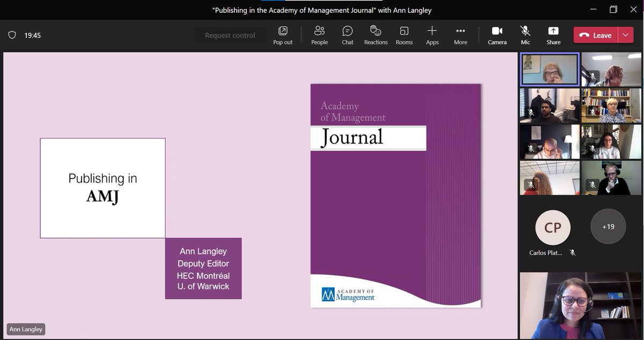Click the shield meeting security icon

(12, 35)
